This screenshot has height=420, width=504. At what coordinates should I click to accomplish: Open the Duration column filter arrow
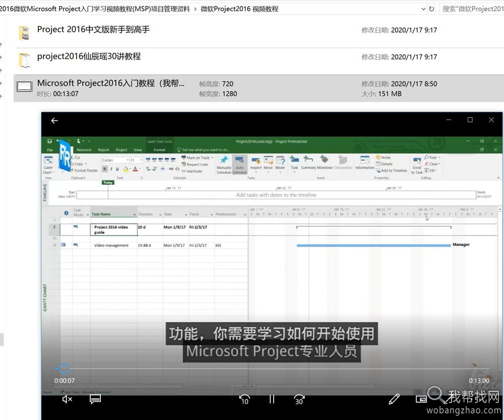pyautogui.click(x=160, y=215)
